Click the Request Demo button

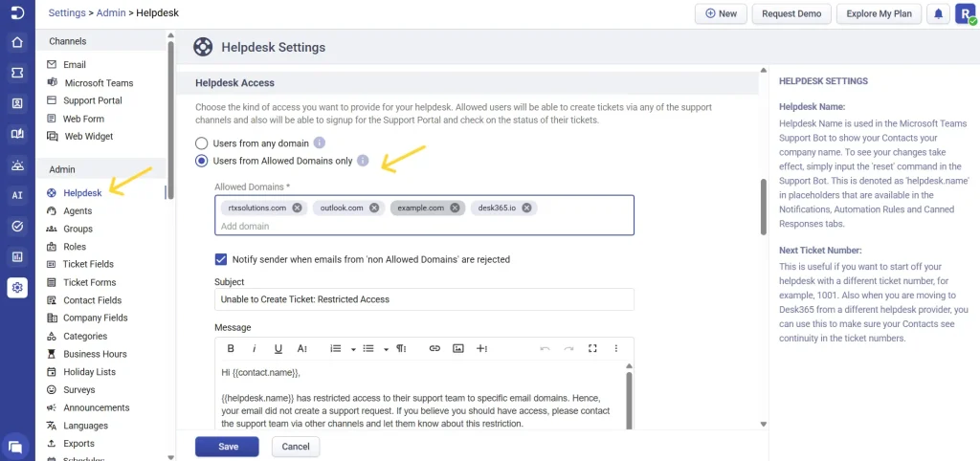791,13
